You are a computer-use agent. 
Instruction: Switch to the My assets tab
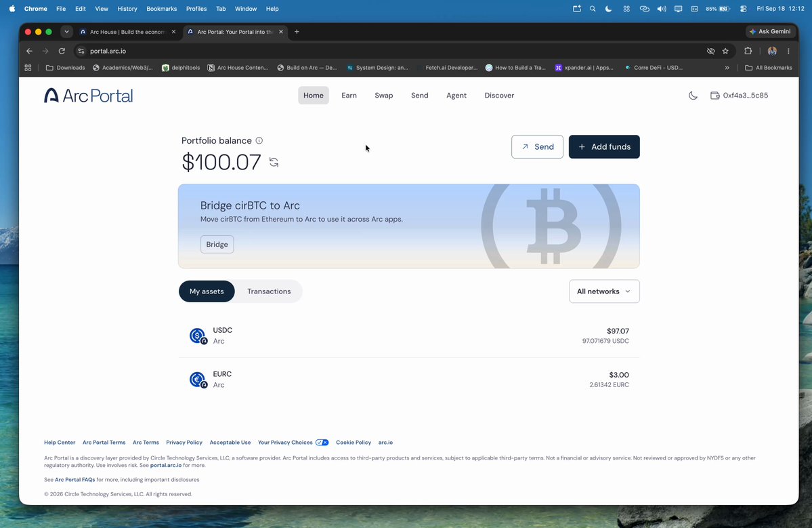[207, 291]
